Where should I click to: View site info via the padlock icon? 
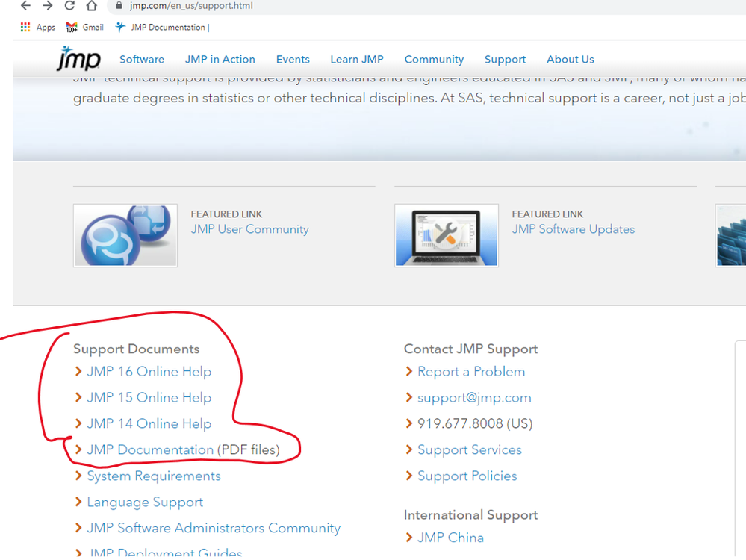[119, 6]
